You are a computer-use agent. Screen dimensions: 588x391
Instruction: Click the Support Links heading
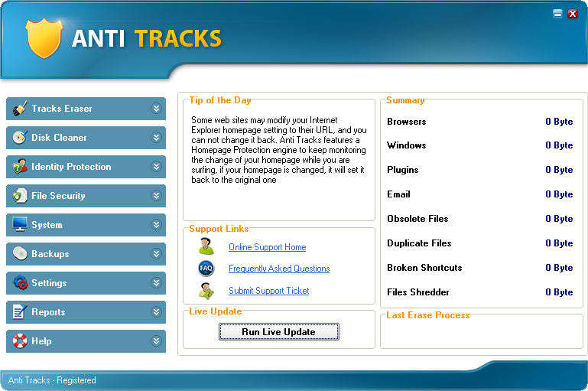tap(219, 229)
